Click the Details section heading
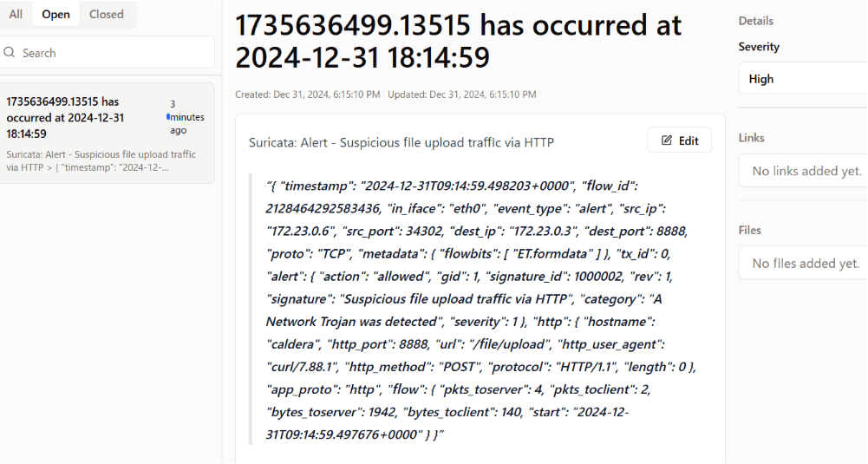Viewport: 868px width, 464px height. [756, 21]
